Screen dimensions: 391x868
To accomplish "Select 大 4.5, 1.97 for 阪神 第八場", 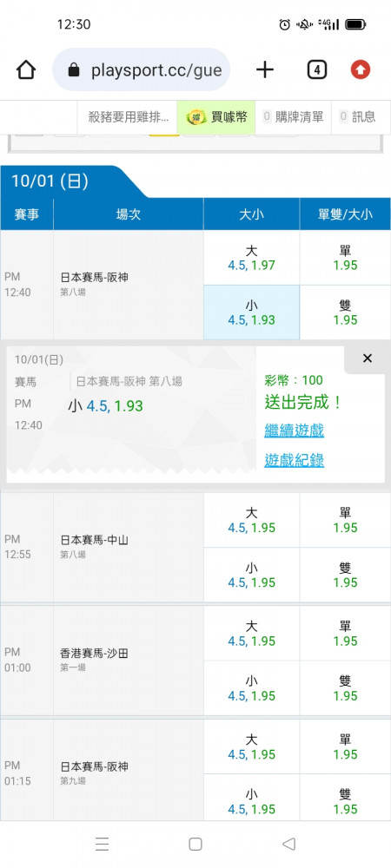I will [x=251, y=258].
